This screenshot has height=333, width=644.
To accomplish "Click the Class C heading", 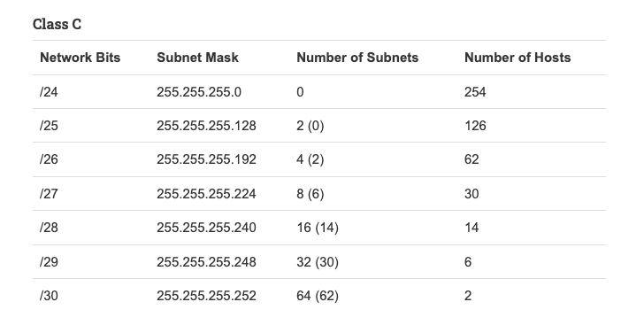I will [57, 24].
